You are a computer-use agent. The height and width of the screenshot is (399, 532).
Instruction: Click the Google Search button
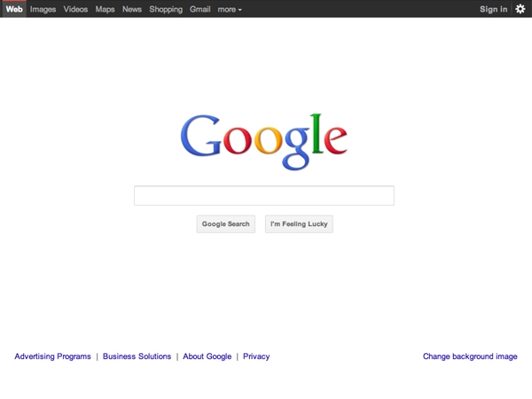(225, 224)
